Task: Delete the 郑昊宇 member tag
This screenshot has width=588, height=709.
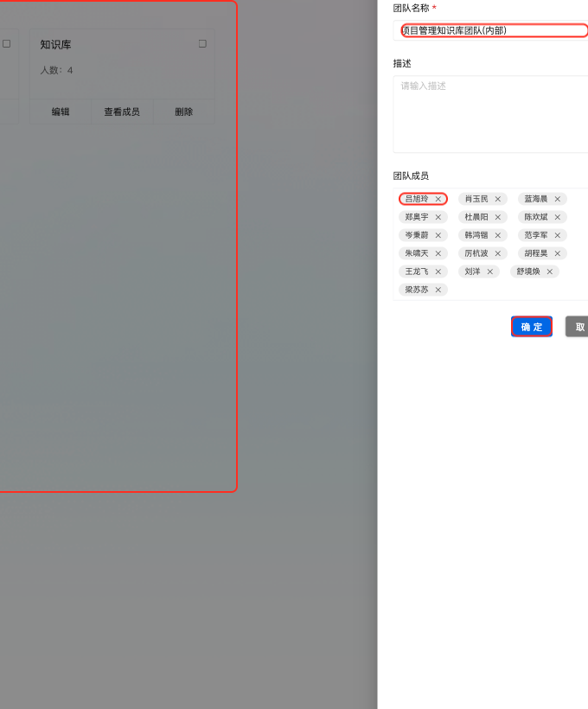Action: [x=438, y=217]
